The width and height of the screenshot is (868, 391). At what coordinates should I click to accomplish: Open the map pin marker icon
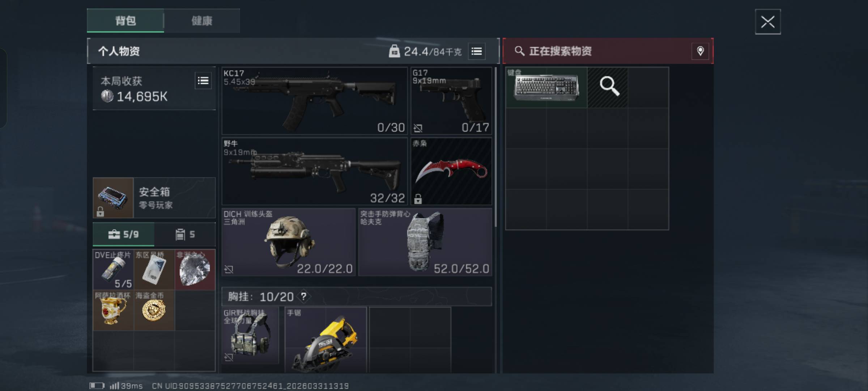point(700,51)
